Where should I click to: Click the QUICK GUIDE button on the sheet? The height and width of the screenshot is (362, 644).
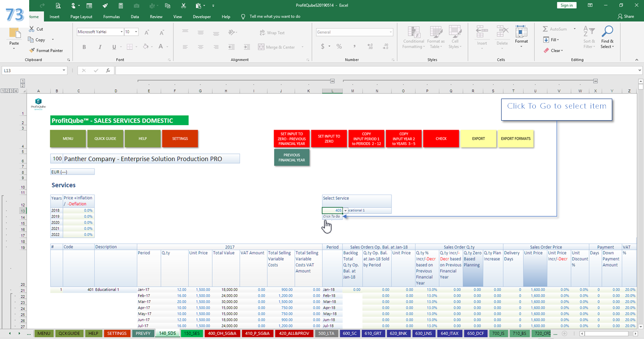tap(105, 139)
